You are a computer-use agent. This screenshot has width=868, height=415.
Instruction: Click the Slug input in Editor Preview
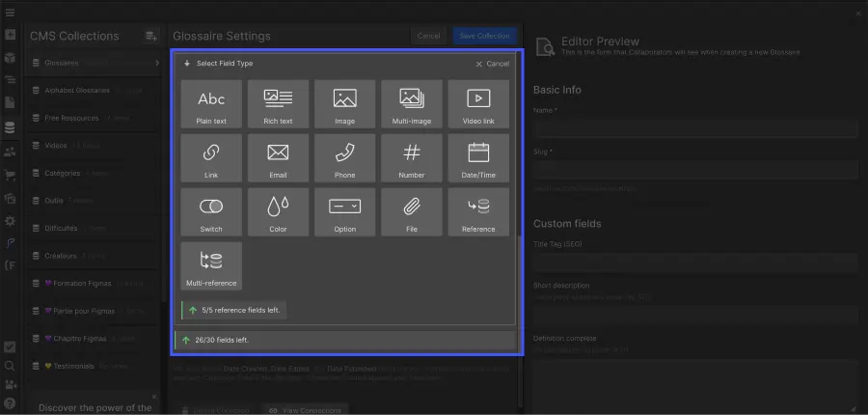[695, 170]
